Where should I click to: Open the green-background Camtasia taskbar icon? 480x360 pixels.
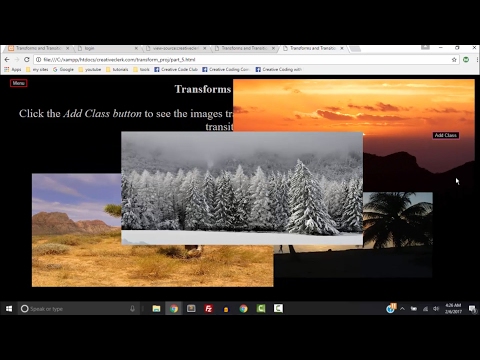point(261,309)
